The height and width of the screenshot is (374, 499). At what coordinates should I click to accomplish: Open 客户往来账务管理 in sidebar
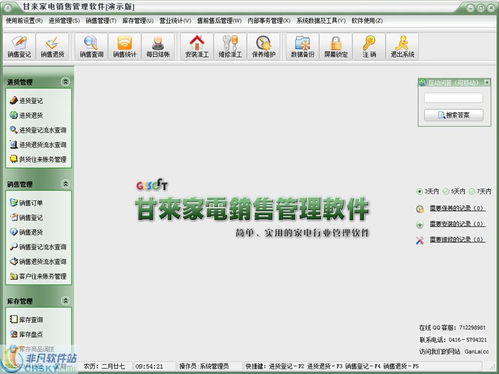point(38,276)
